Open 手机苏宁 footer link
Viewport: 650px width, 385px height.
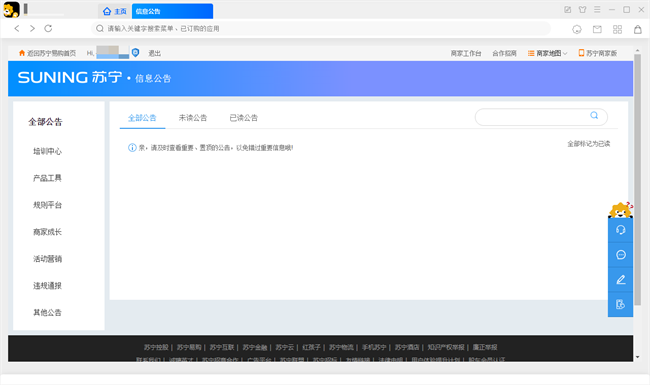(x=374, y=347)
